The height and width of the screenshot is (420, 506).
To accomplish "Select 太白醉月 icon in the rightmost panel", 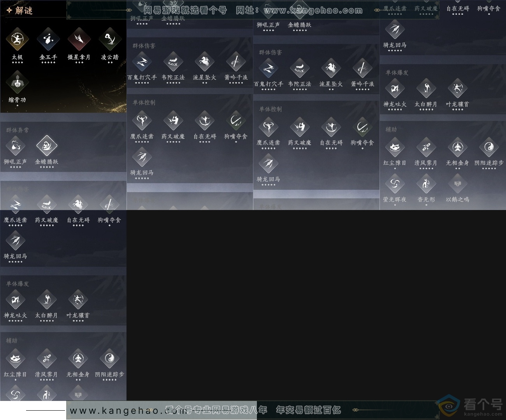I will point(426,88).
